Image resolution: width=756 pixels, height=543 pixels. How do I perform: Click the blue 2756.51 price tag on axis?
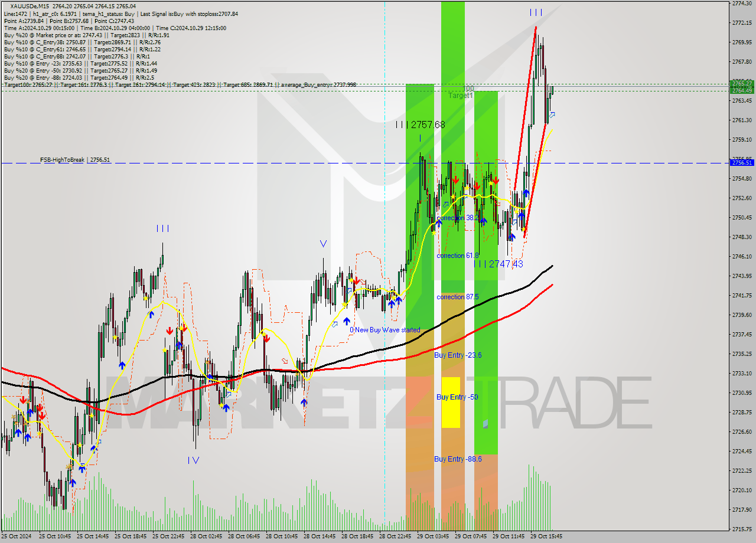[742, 162]
